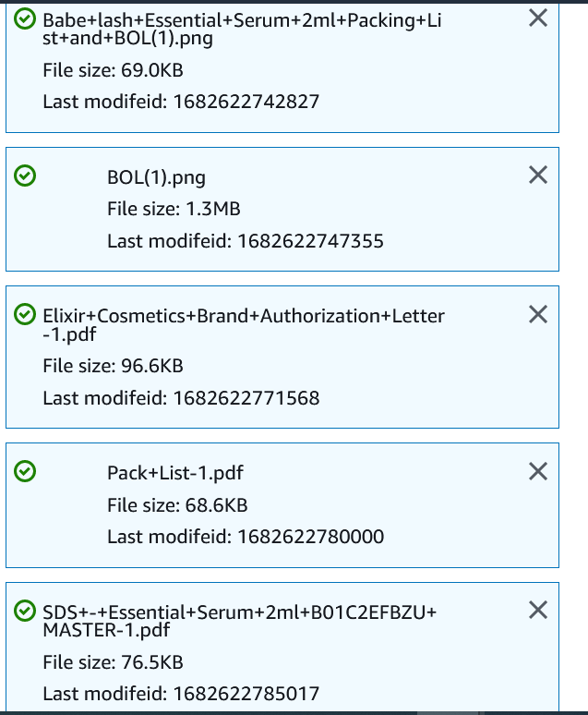Image resolution: width=588 pixels, height=715 pixels.
Task: Click the BOL(1).png file name
Action: 156,177
